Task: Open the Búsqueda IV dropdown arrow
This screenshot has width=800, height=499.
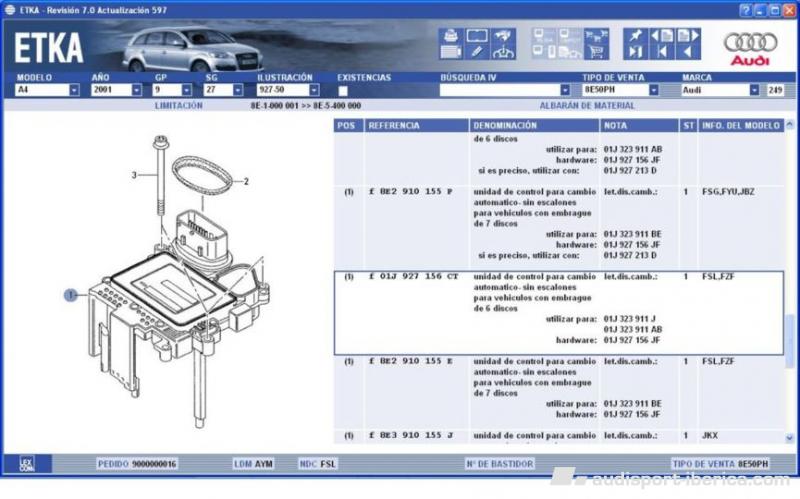Action: pyautogui.click(x=565, y=90)
